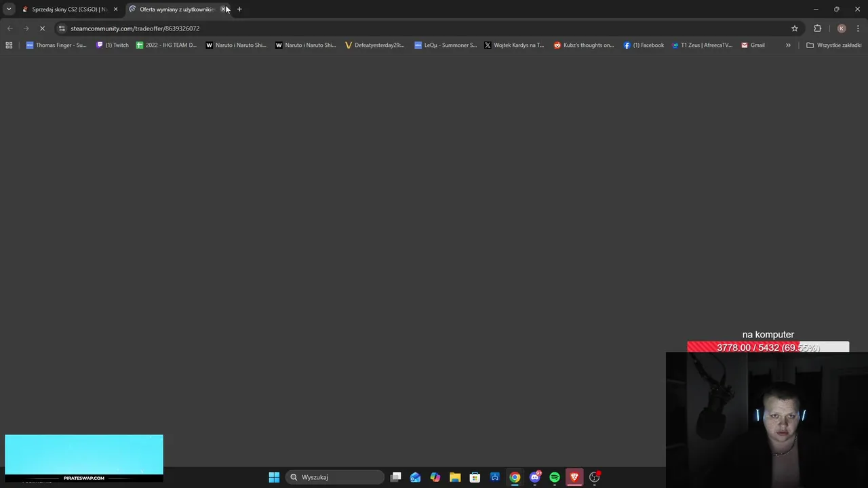
Task: Open the (1) Facebook bookmark
Action: (644, 45)
